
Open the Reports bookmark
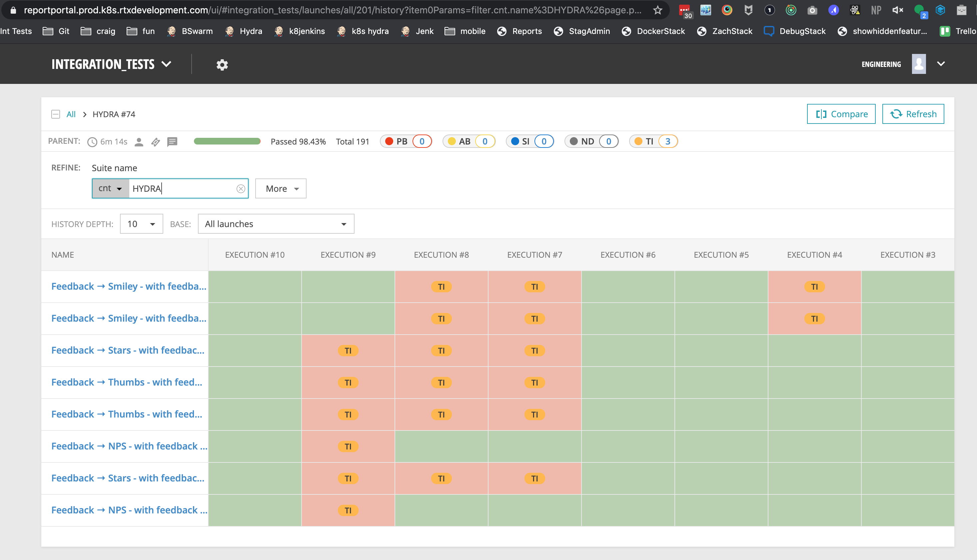pos(519,31)
